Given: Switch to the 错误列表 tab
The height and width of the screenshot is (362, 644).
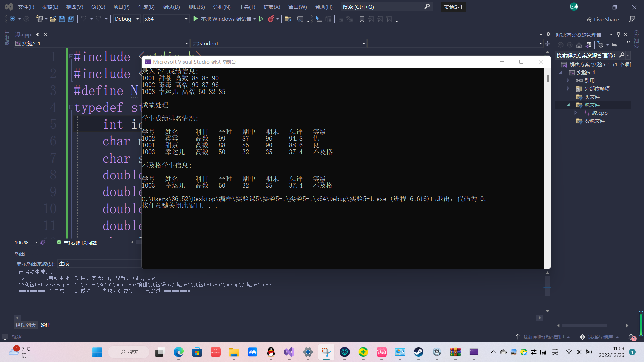Looking at the screenshot, I should (x=26, y=325).
